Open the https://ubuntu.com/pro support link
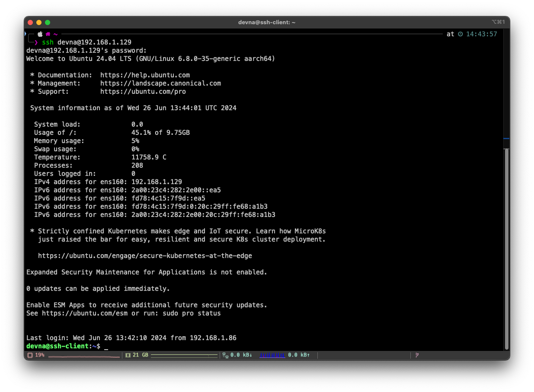The height and width of the screenshot is (392, 534). [143, 92]
